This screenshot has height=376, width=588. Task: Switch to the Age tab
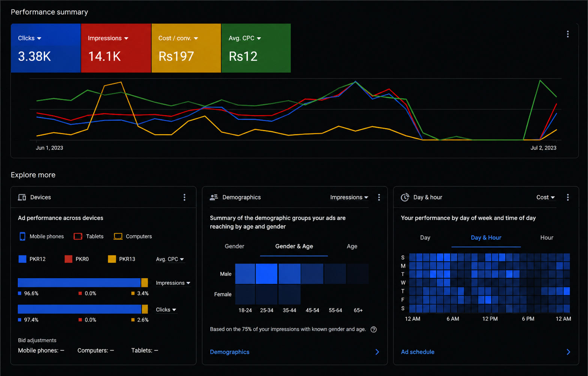pyautogui.click(x=352, y=246)
